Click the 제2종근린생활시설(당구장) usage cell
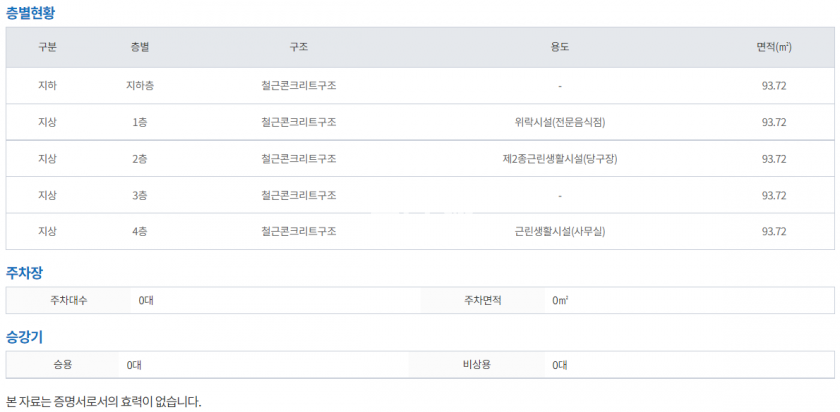The width and height of the screenshot is (840, 412). pos(559,159)
